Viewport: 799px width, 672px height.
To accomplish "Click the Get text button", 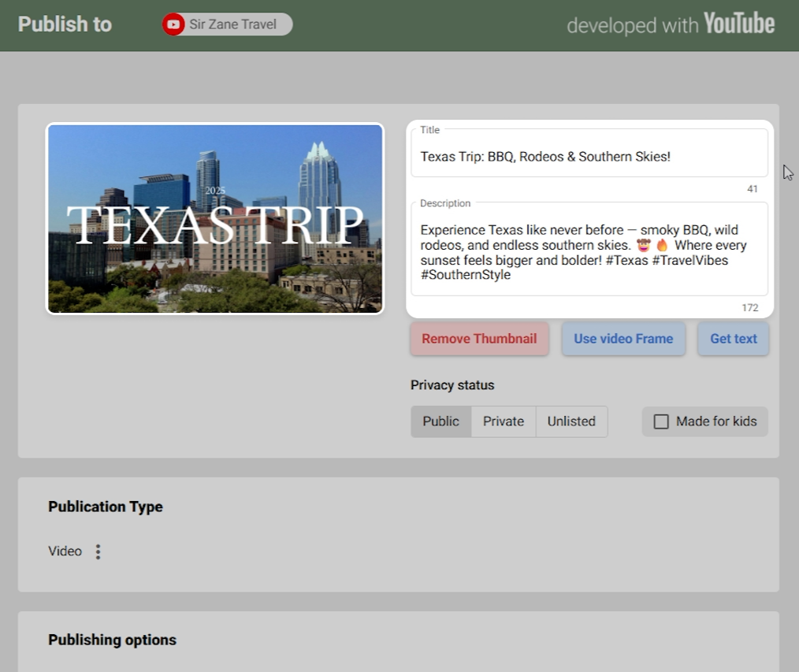I will coord(733,339).
